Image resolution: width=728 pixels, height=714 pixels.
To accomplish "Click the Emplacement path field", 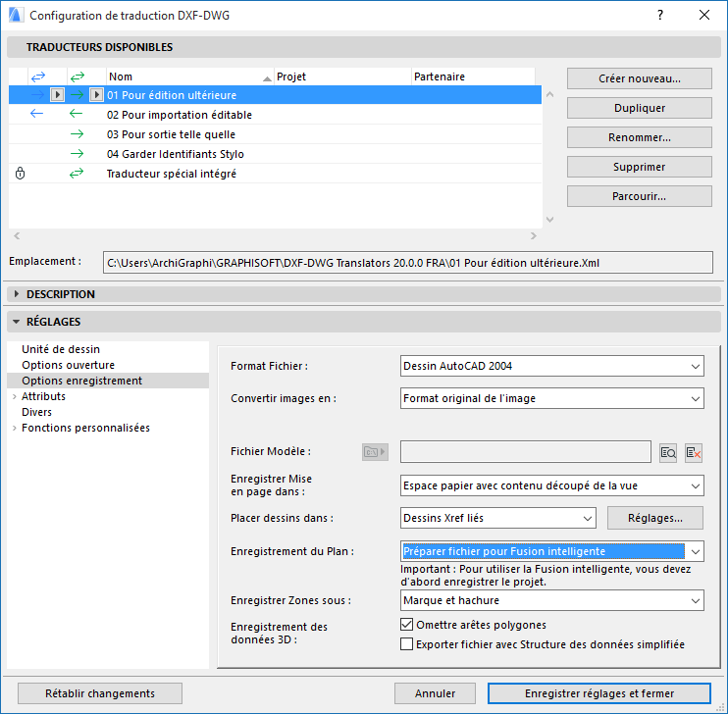I will pyautogui.click(x=407, y=263).
